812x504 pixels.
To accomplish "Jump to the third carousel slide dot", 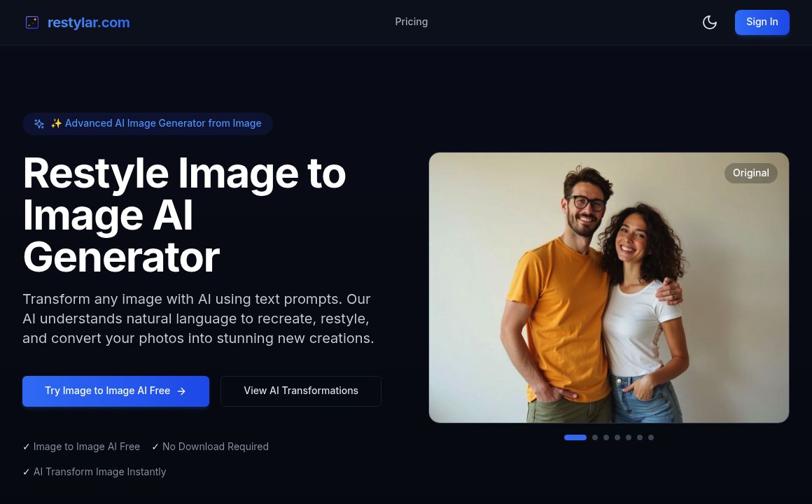I will [x=606, y=437].
